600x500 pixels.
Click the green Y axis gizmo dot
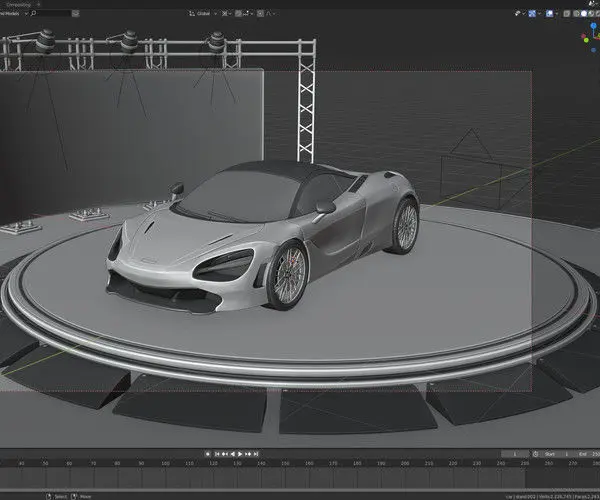coord(586,41)
